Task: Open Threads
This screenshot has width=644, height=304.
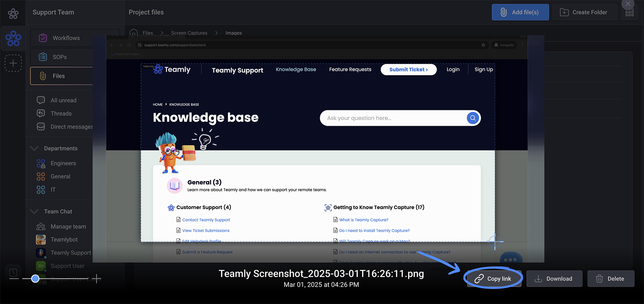Action: pos(61,113)
